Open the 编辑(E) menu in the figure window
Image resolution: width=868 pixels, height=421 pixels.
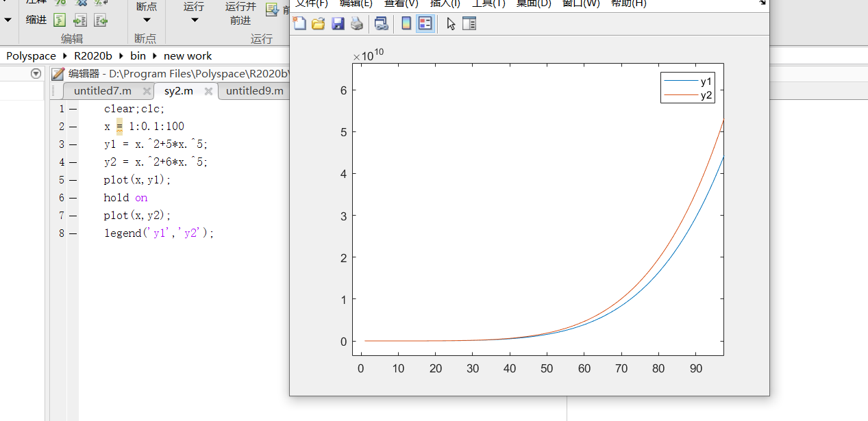(356, 3)
